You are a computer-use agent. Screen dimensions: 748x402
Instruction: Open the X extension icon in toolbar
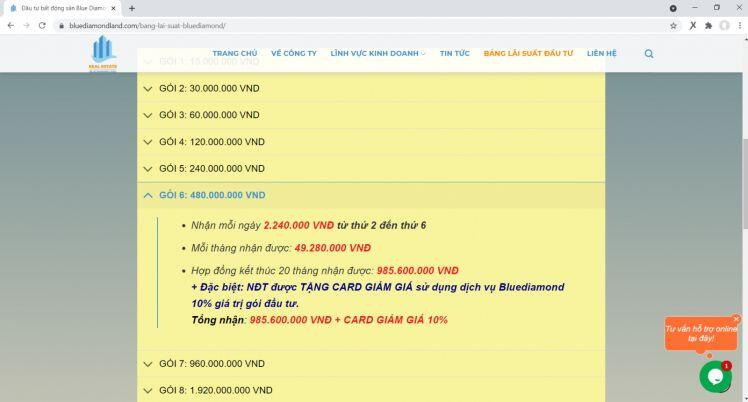(x=693, y=26)
